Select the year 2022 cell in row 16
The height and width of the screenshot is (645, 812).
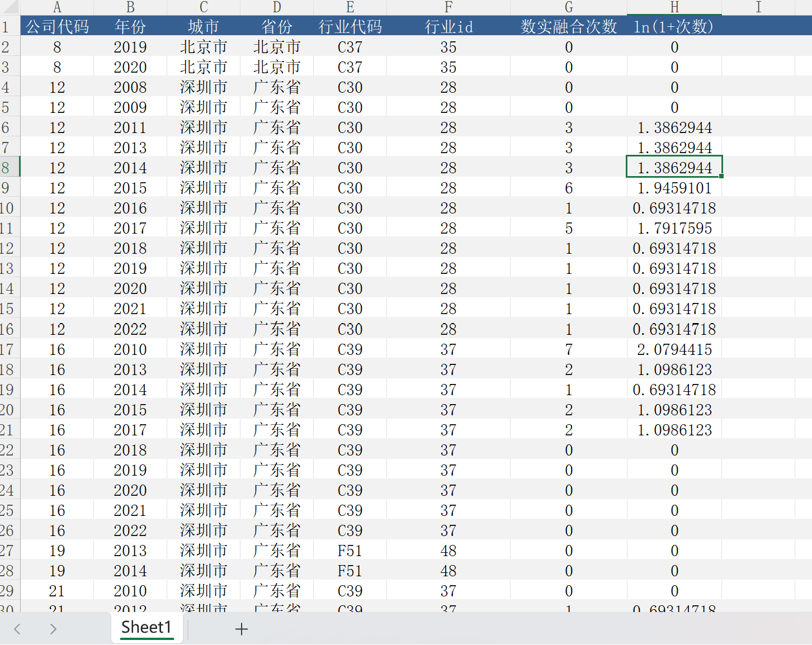click(130, 329)
